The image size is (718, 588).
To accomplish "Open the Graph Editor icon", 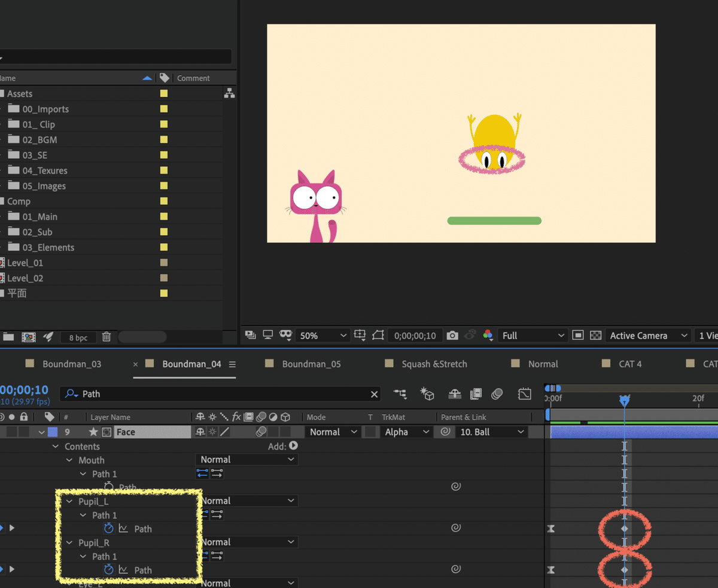I will pyautogui.click(x=525, y=394).
